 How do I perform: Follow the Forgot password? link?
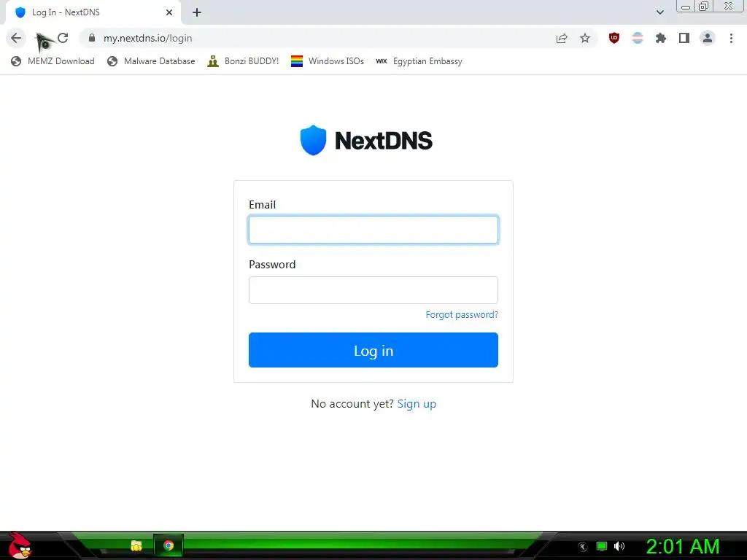pos(462,314)
